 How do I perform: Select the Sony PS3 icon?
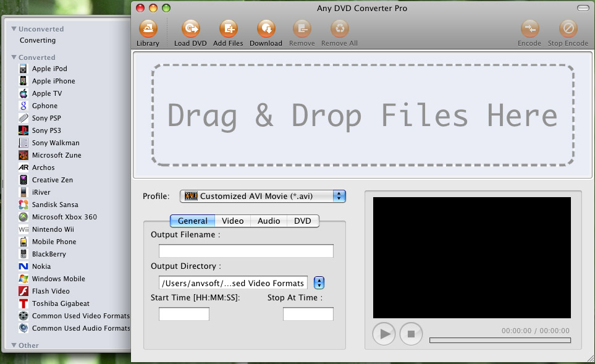coord(23,130)
